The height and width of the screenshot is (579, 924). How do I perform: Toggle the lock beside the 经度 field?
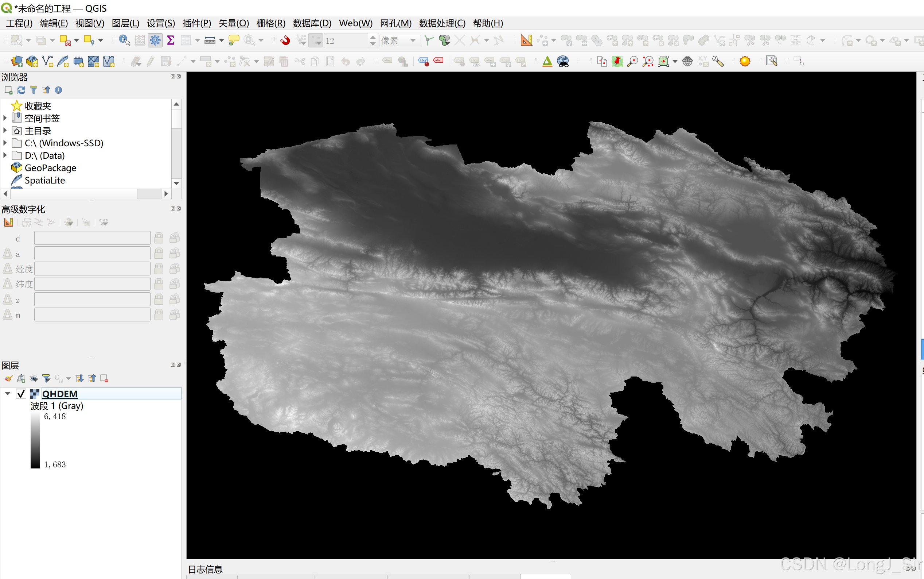pos(159,269)
